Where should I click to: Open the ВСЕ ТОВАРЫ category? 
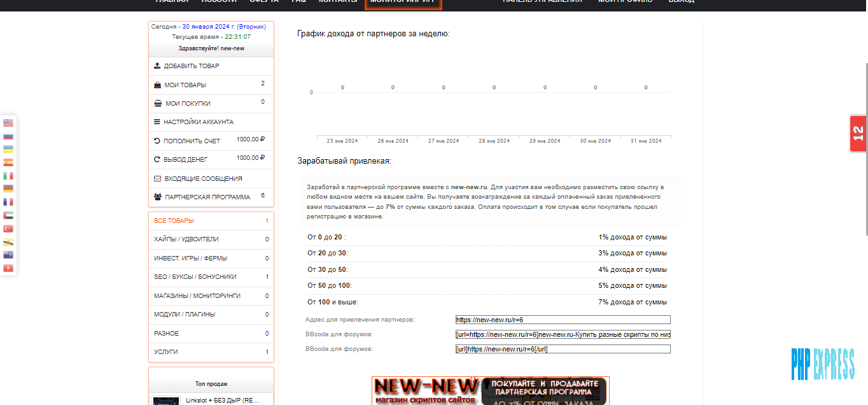(x=211, y=221)
